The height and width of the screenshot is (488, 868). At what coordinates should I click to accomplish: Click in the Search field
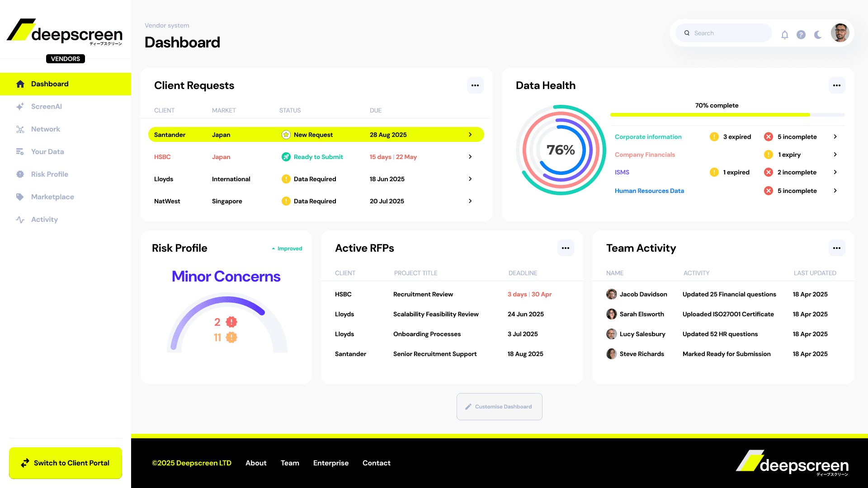pos(728,33)
